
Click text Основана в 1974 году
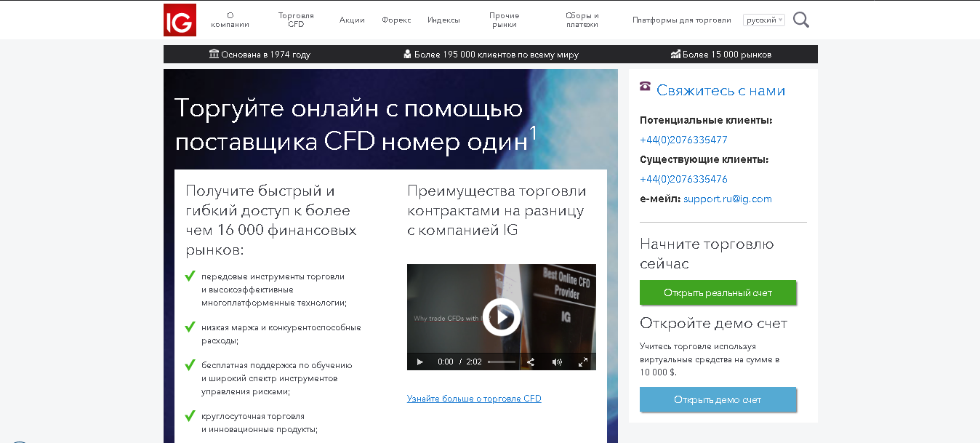pyautogui.click(x=265, y=55)
